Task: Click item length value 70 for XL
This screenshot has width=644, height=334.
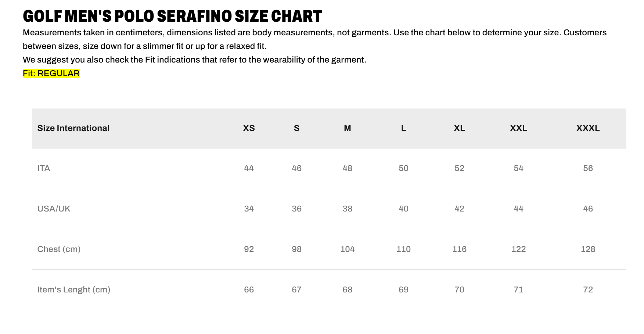Action: (x=459, y=289)
